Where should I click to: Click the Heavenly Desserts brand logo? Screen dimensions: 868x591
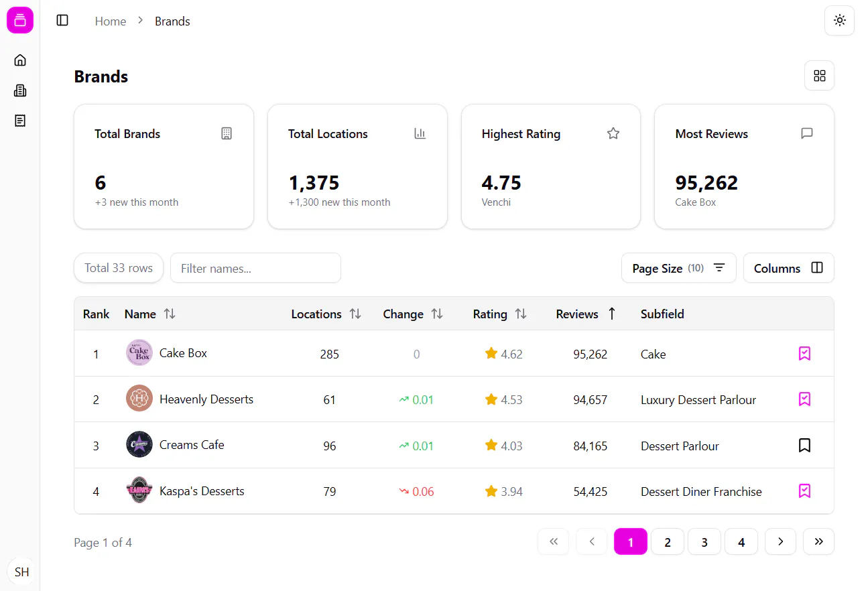(x=139, y=399)
